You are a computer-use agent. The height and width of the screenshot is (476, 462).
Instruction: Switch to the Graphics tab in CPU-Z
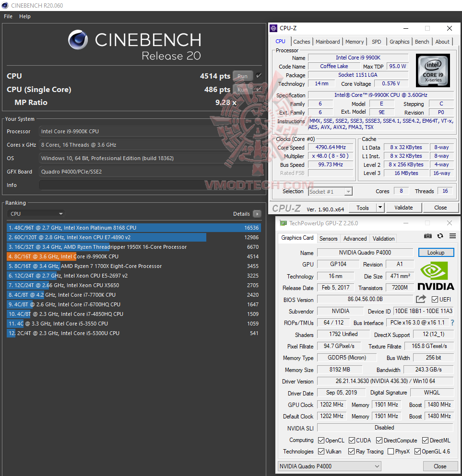(x=400, y=42)
